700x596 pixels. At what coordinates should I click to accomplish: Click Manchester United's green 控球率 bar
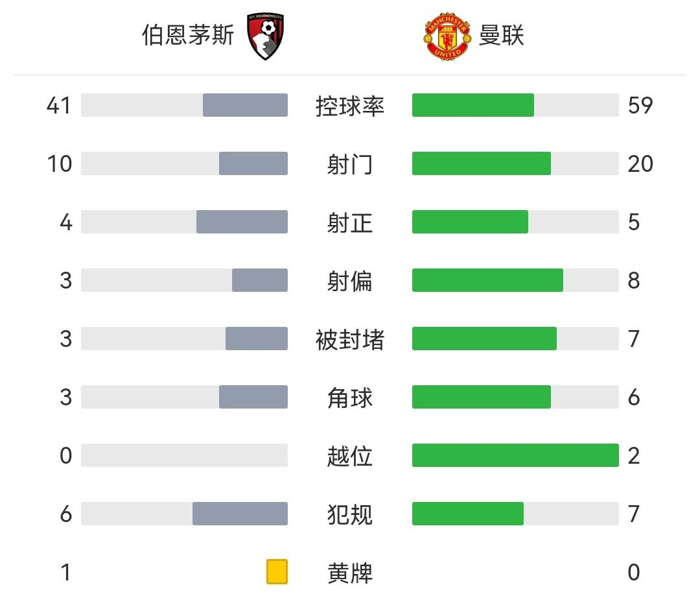472,105
